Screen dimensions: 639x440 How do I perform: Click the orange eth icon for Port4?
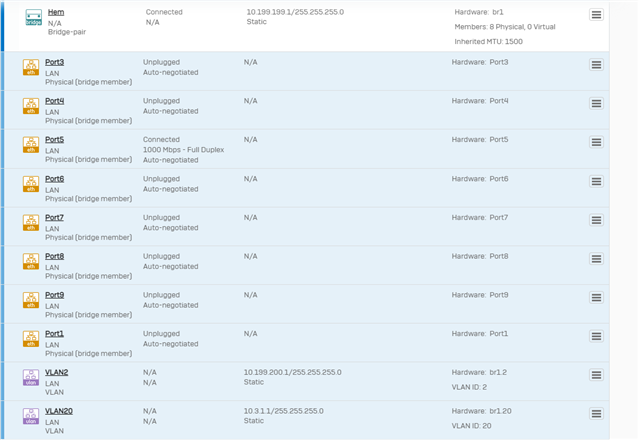click(31, 106)
